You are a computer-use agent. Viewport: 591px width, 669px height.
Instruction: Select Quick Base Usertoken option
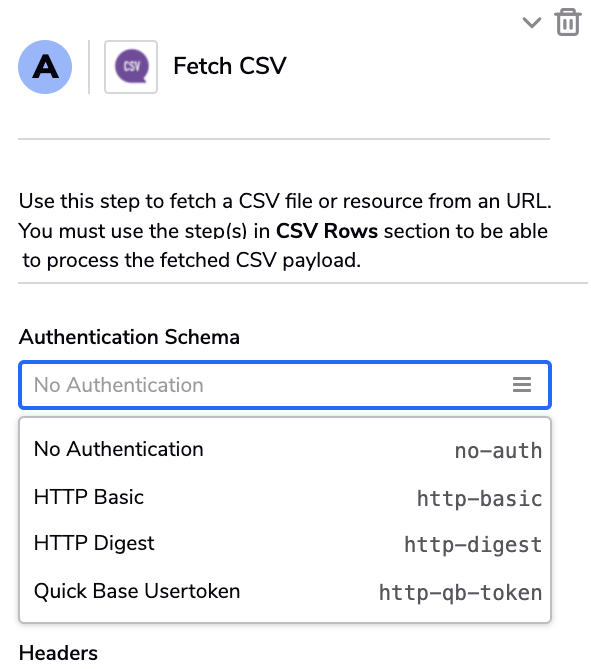coord(285,591)
